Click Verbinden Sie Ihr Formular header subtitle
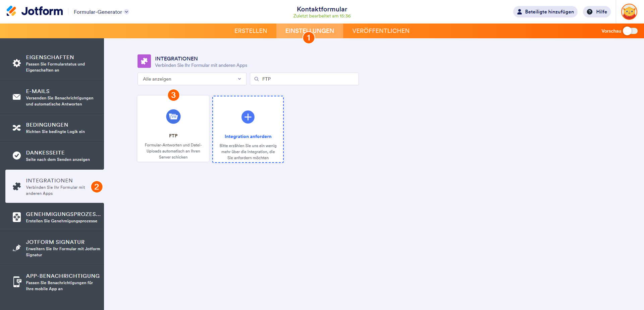 click(x=201, y=65)
